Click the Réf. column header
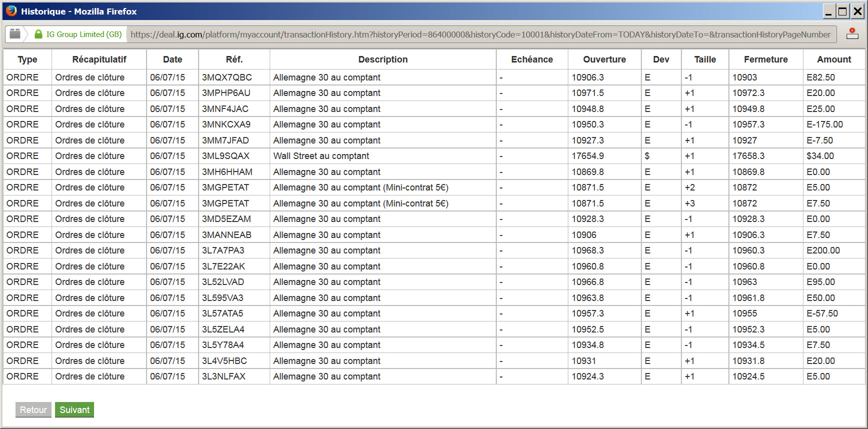This screenshot has height=429, width=868. tap(234, 59)
